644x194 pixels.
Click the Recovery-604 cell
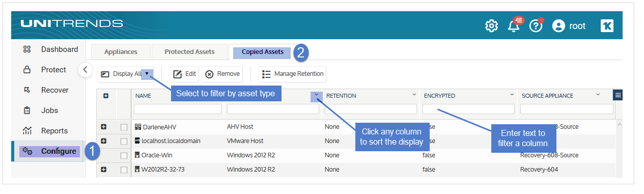pyautogui.click(x=539, y=169)
